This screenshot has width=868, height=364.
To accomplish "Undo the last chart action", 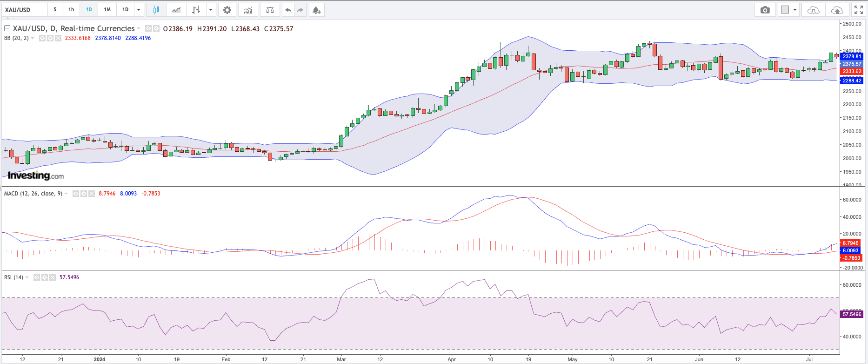I will tap(288, 10).
